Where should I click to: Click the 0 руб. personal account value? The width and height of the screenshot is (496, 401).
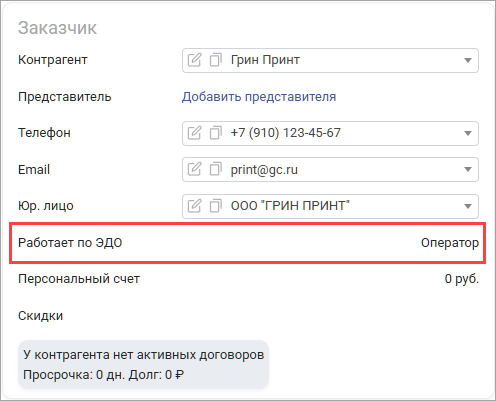pyautogui.click(x=462, y=279)
